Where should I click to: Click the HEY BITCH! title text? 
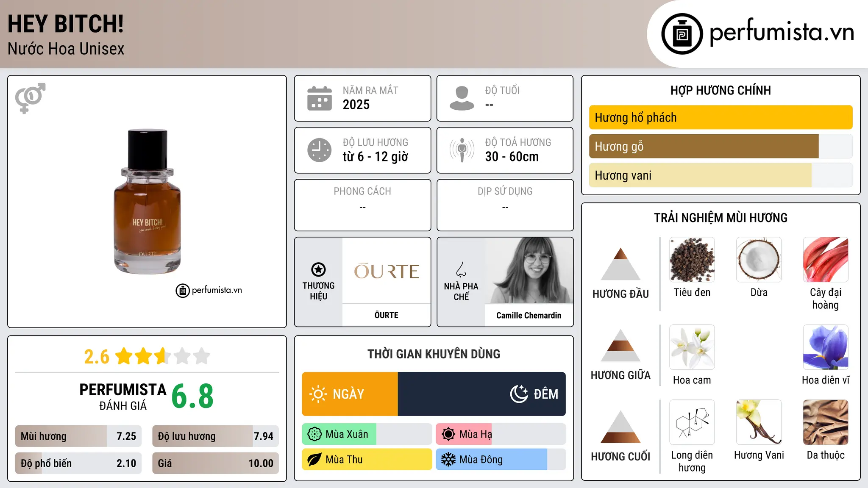(x=66, y=24)
